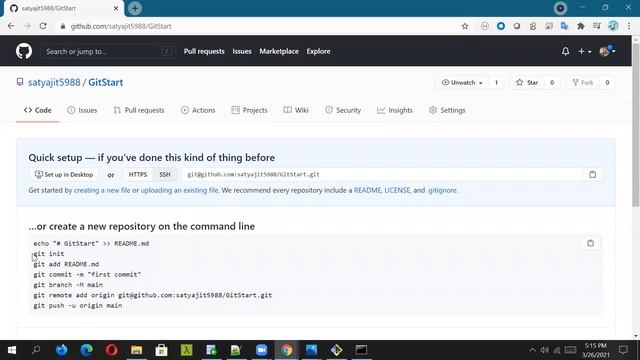Open the Wiki tab
This screenshot has height=360, width=640.
[296, 110]
